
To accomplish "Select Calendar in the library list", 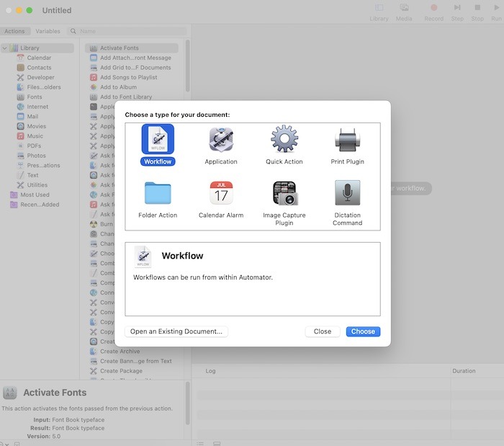I will click(x=39, y=58).
